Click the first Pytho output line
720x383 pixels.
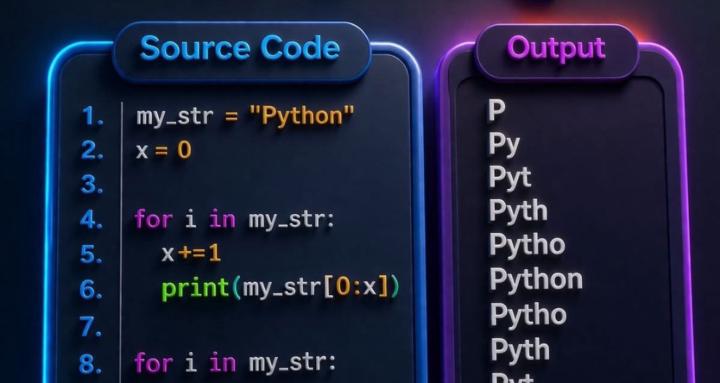(x=527, y=244)
